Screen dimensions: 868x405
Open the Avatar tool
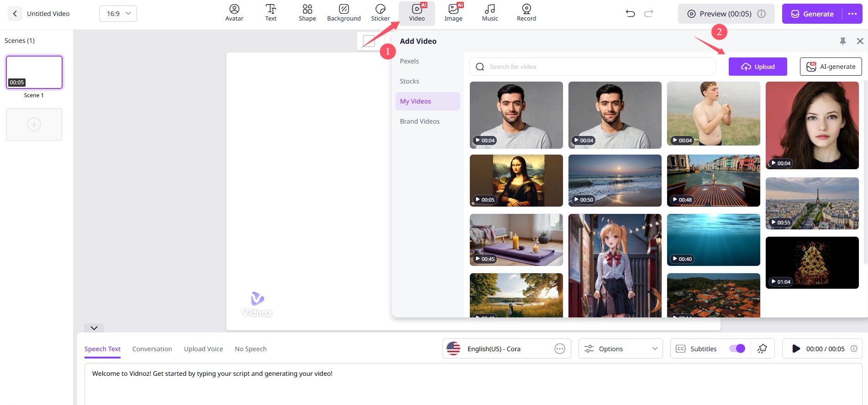pos(234,13)
